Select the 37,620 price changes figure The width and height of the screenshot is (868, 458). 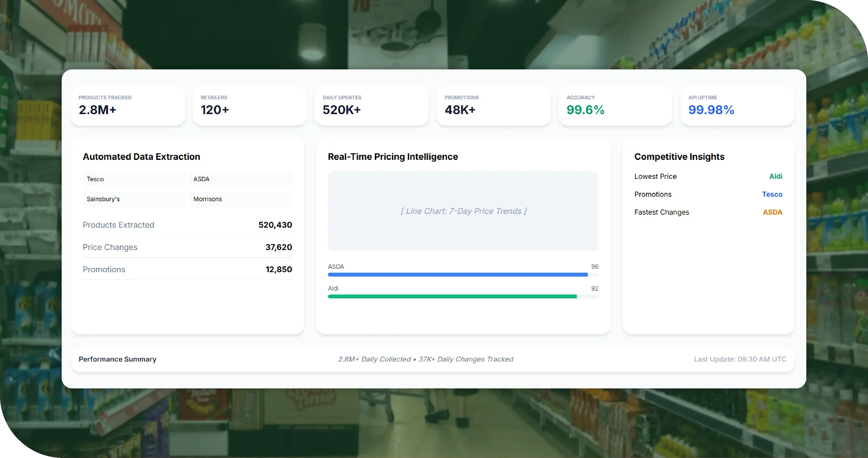tap(279, 247)
